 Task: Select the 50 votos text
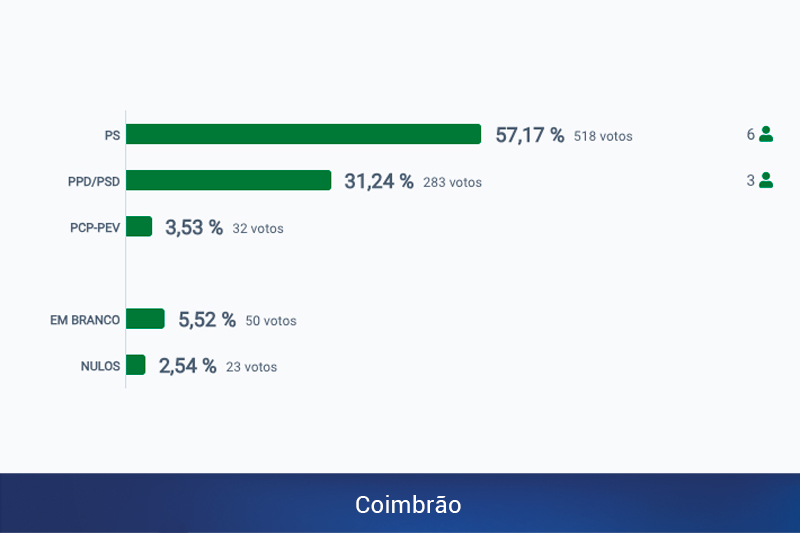(271, 321)
